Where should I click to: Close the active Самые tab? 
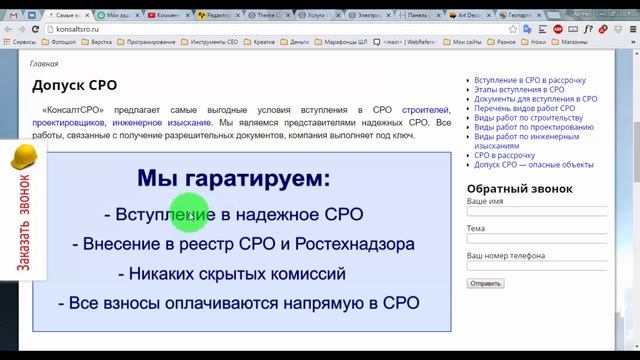click(87, 15)
